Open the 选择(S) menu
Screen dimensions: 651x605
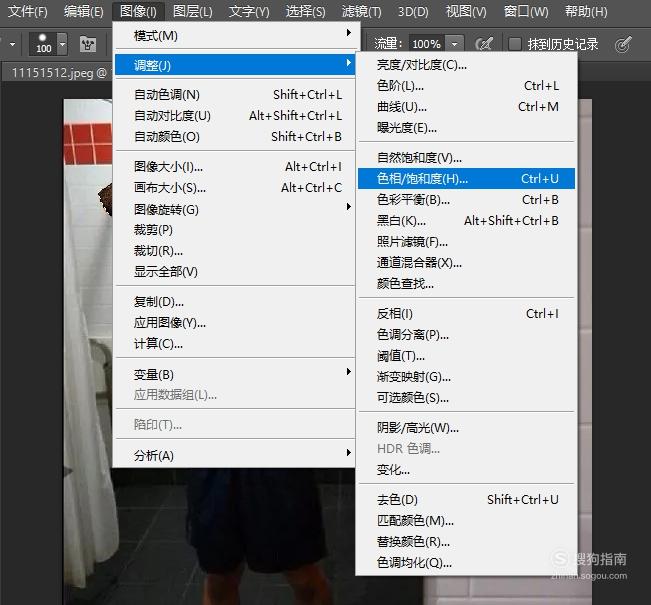[x=306, y=11]
